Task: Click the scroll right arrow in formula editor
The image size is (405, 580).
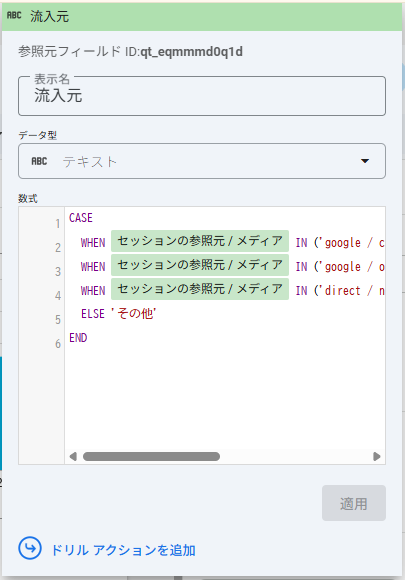Action: tap(377, 456)
